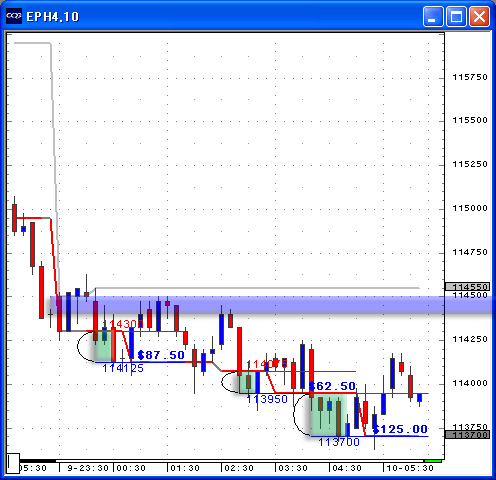Click the EPH4,10 title bar text
Image resolution: width=496 pixels, height=480 pixels.
point(53,17)
